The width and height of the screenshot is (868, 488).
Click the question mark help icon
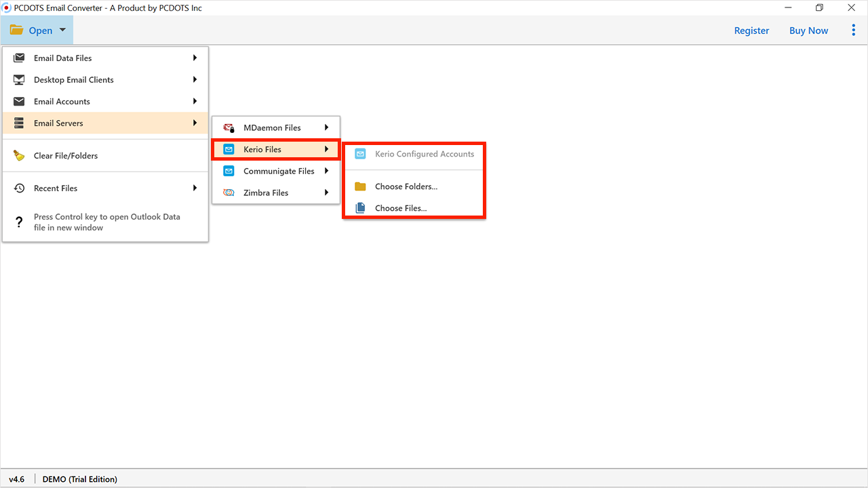(x=19, y=222)
